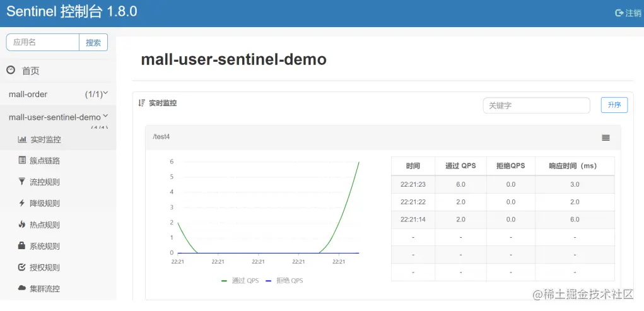Open the /test4 panel hamburger menu
Viewport: 644px width, 311px height.
coord(606,138)
